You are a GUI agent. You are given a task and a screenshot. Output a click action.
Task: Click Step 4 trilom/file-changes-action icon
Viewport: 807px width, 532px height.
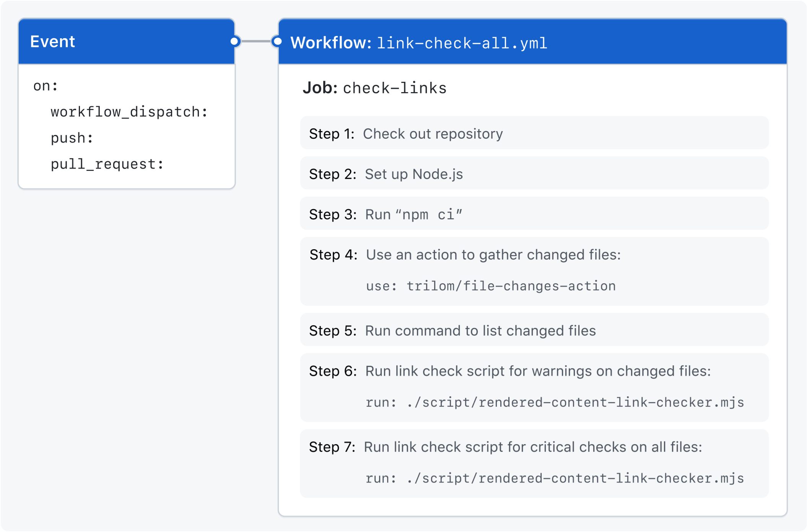point(513,292)
